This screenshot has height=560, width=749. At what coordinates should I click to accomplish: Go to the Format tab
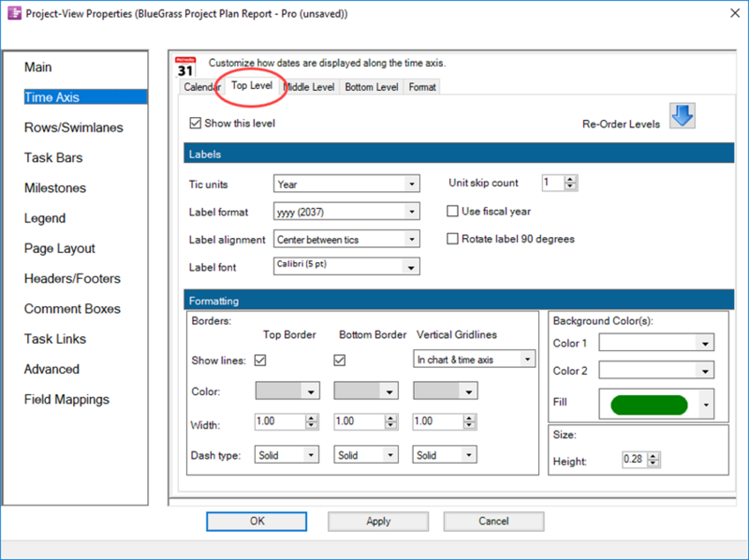coord(422,87)
